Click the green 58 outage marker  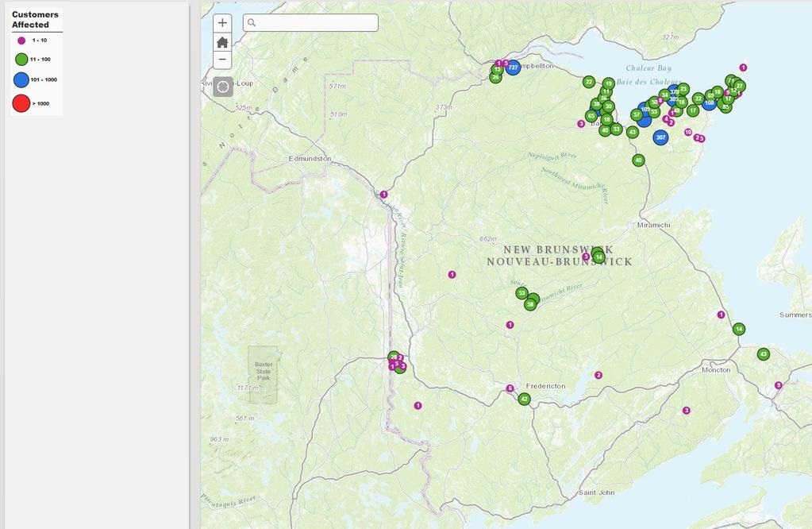click(x=529, y=305)
